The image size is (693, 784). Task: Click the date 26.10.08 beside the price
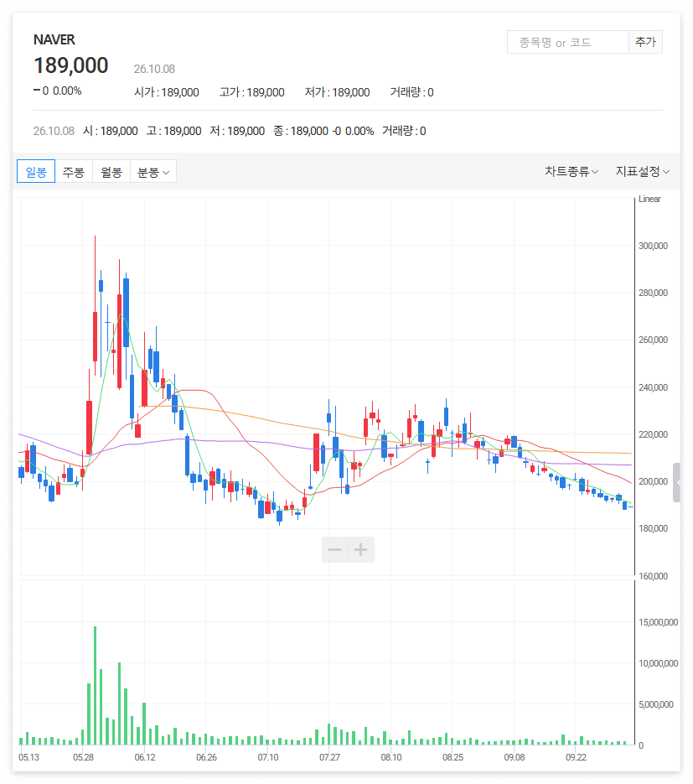[x=154, y=69]
